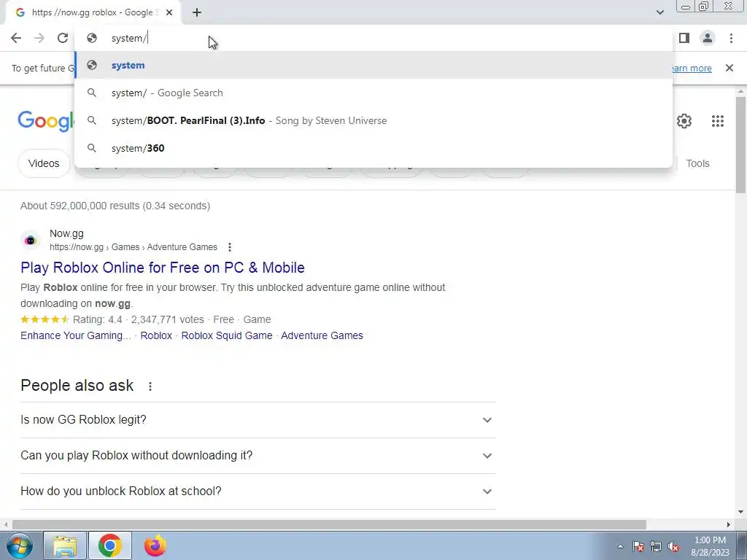Open the Google apps grid
Viewport: 747px width, 560px height.
pyautogui.click(x=718, y=121)
